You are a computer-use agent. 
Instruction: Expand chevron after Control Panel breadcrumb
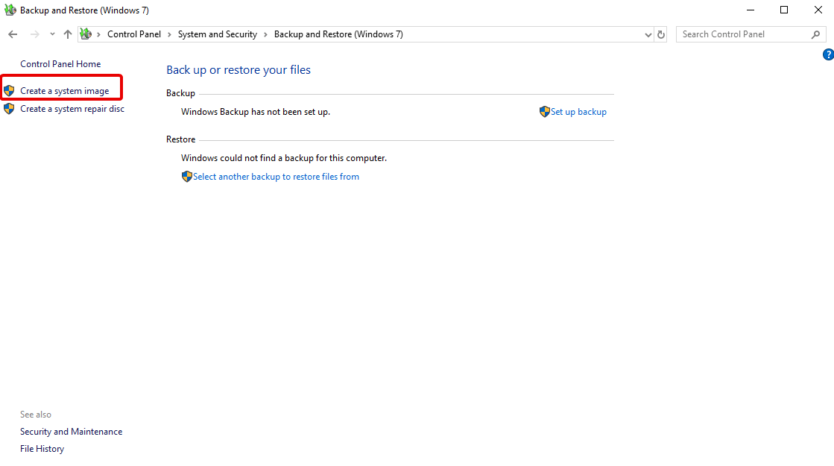169,34
